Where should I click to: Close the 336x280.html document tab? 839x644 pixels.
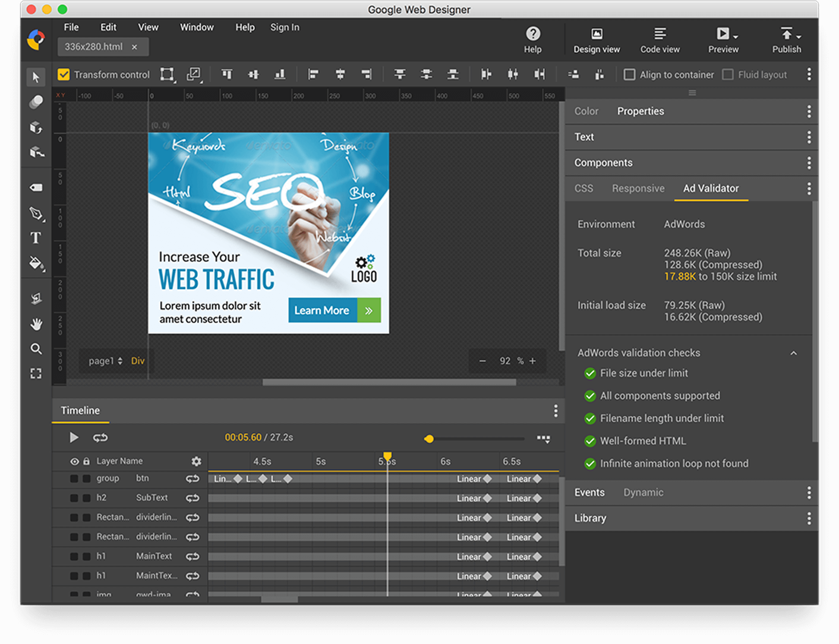click(x=135, y=47)
